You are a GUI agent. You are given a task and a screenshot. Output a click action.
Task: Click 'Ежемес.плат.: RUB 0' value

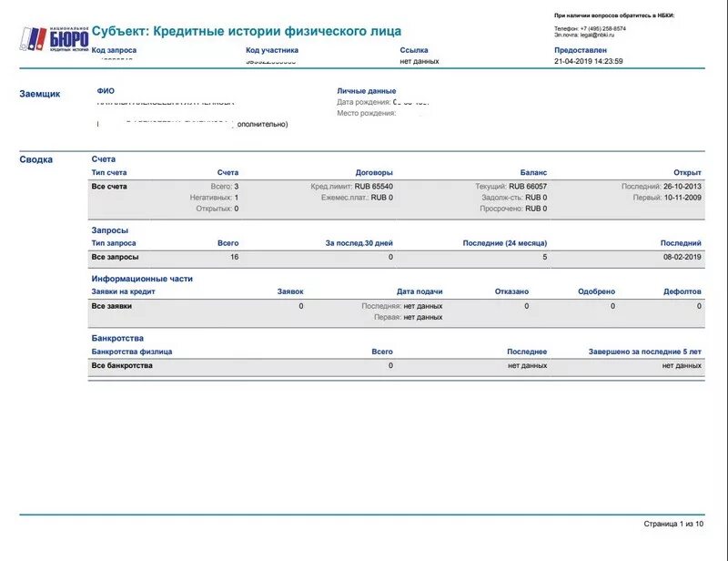pos(357,198)
